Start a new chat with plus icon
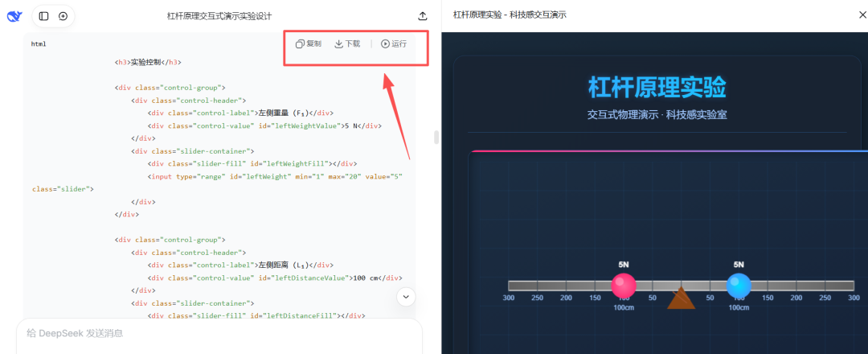Image resolution: width=868 pixels, height=354 pixels. 63,16
